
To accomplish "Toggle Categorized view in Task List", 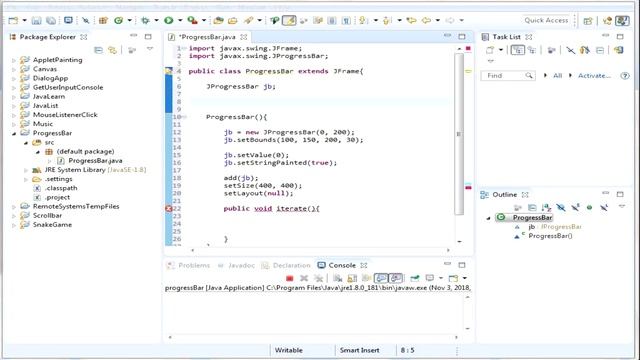I will click(x=518, y=50).
